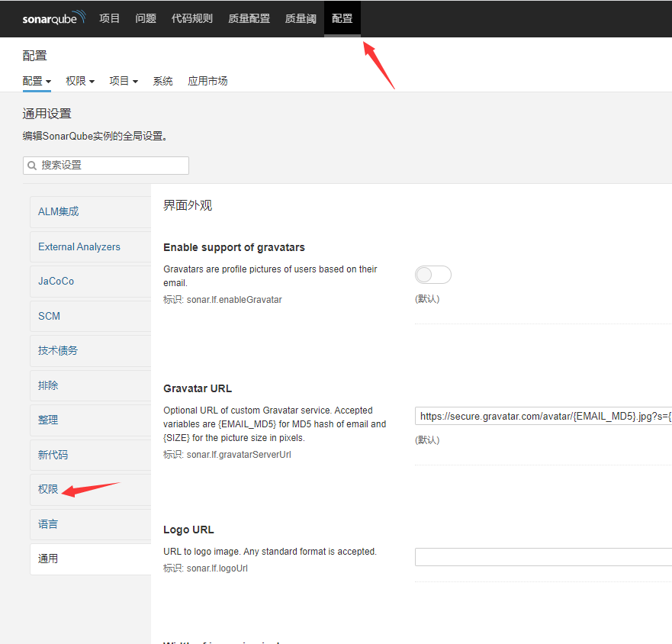Viewport: 672px width, 644px height.
Task: Expand the 项目 dropdown in the settings nav
Action: pos(123,80)
